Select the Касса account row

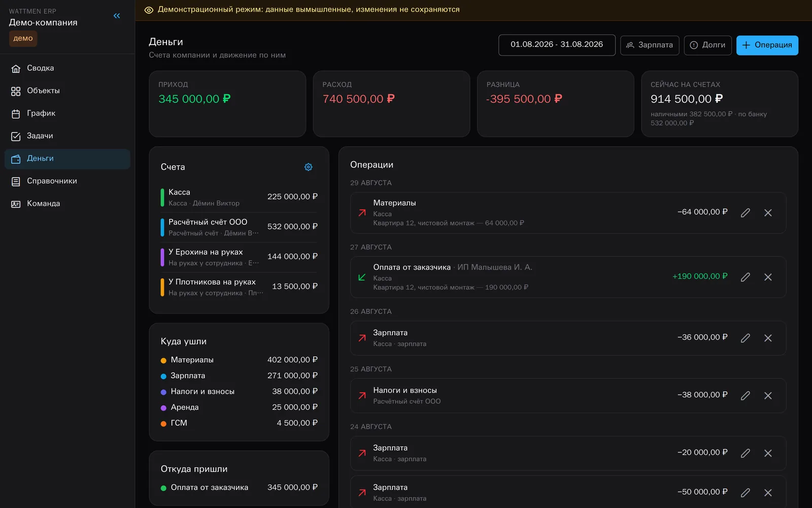[x=239, y=197]
